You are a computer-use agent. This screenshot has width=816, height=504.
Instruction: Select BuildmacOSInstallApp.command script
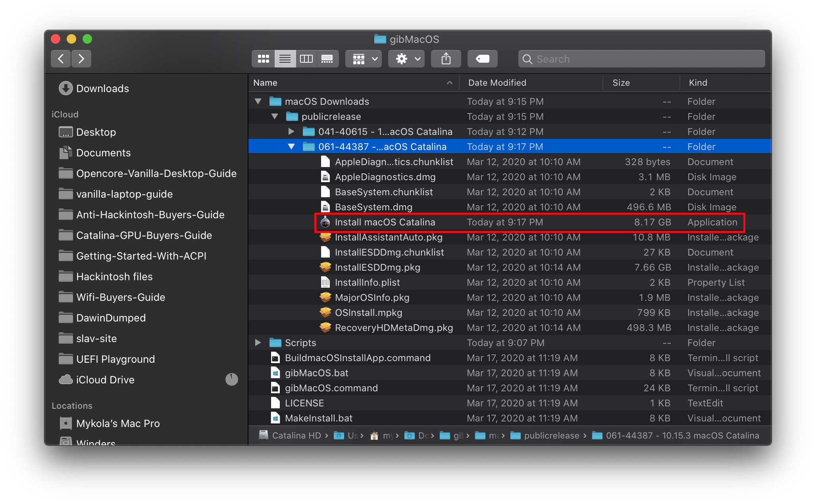point(510,358)
